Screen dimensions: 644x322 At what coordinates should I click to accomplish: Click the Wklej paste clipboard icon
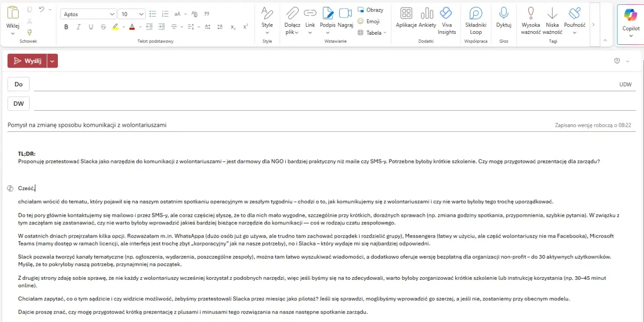point(13,12)
